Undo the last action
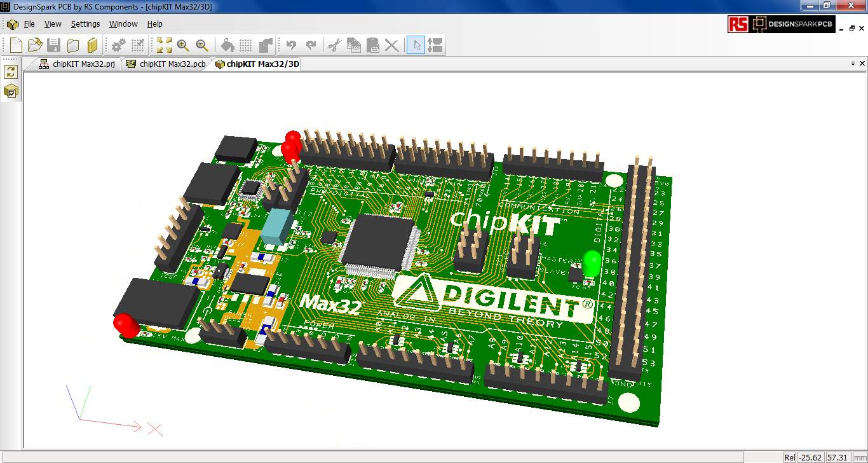The image size is (868, 463). tap(292, 45)
